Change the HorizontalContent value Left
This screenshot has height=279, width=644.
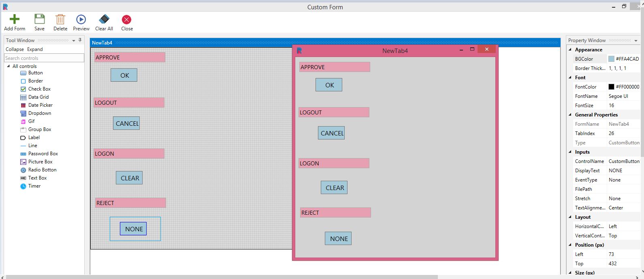pos(623,226)
